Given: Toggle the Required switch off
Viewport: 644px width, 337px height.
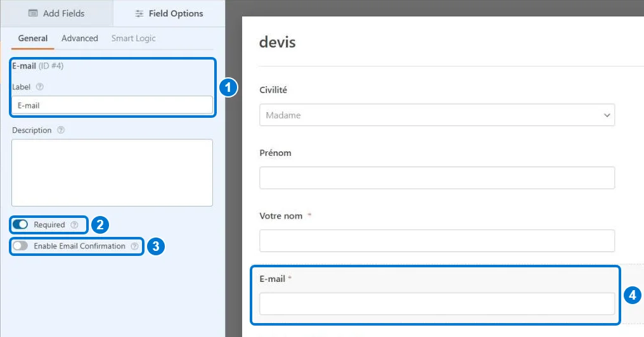Looking at the screenshot, I should pos(20,224).
